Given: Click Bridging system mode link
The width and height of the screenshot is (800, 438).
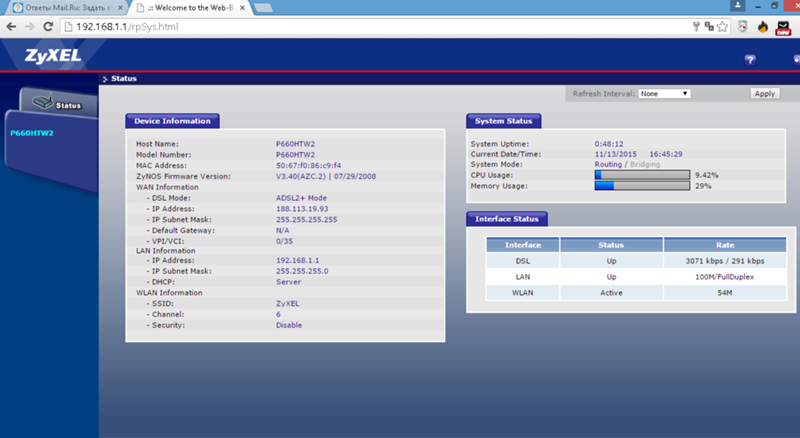Looking at the screenshot, I should 645,164.
